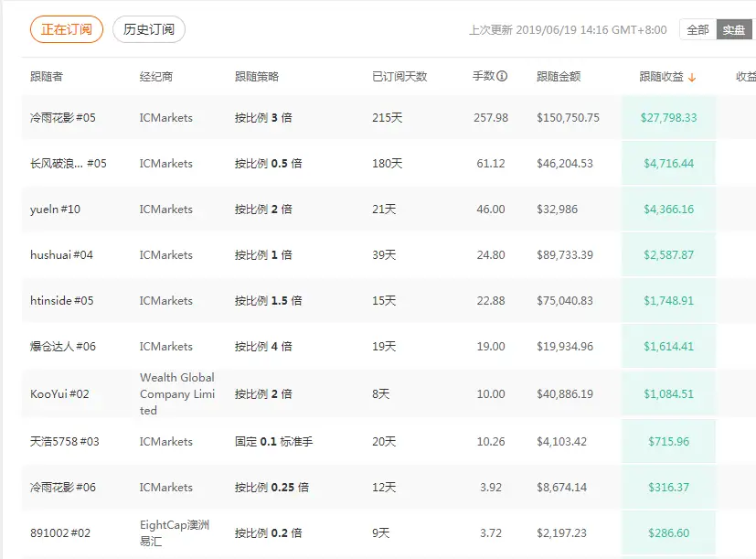
Task: Click the 已订阅天数 column header
Action: point(399,76)
